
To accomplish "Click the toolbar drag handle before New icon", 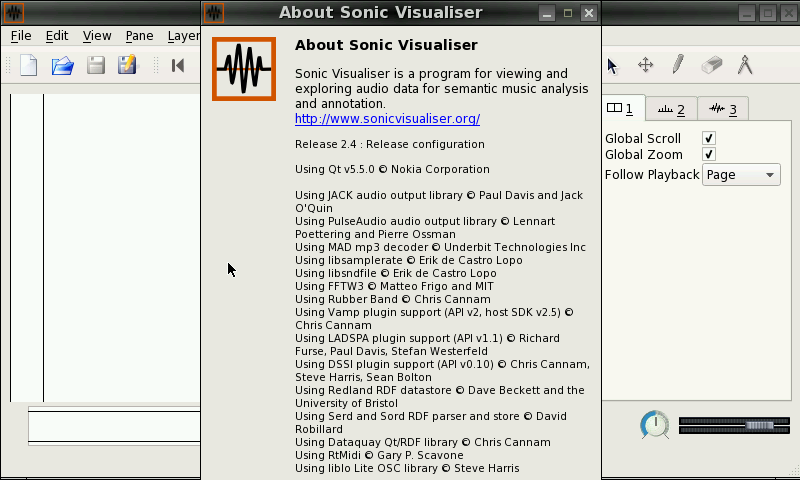I will pos(8,65).
